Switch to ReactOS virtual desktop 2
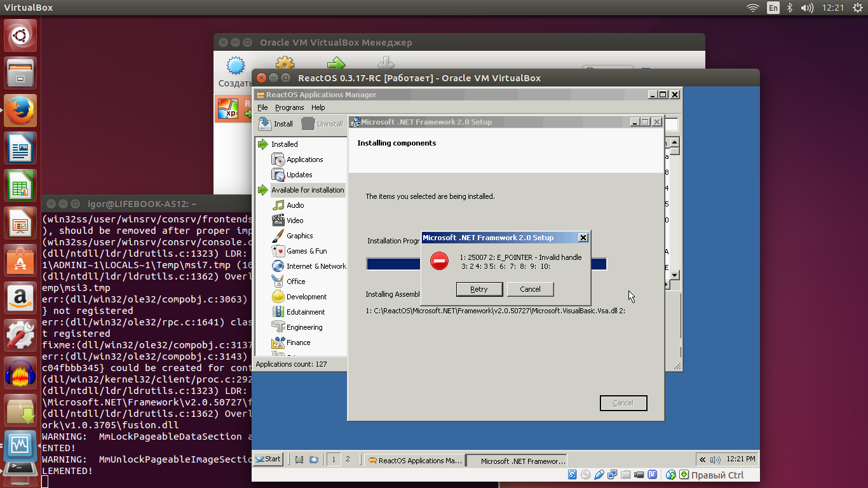The height and width of the screenshot is (488, 868). [x=347, y=459]
